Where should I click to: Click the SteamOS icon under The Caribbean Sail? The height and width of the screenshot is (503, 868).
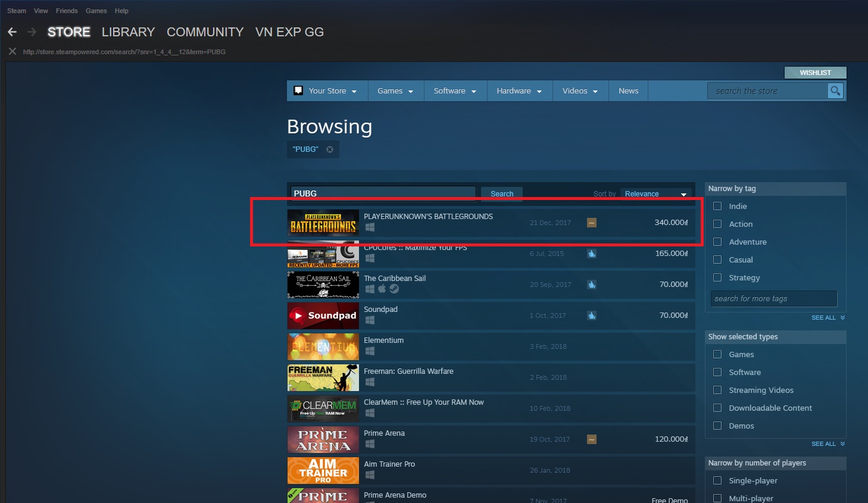(x=394, y=289)
